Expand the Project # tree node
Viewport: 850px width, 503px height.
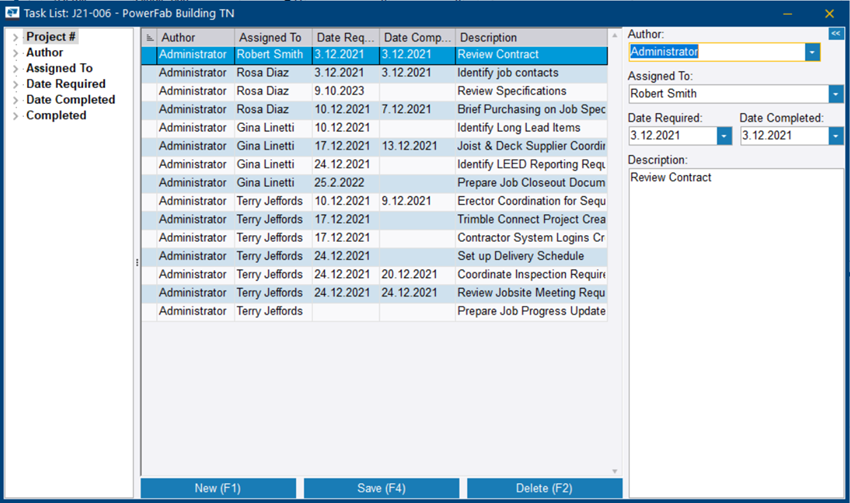click(16, 38)
